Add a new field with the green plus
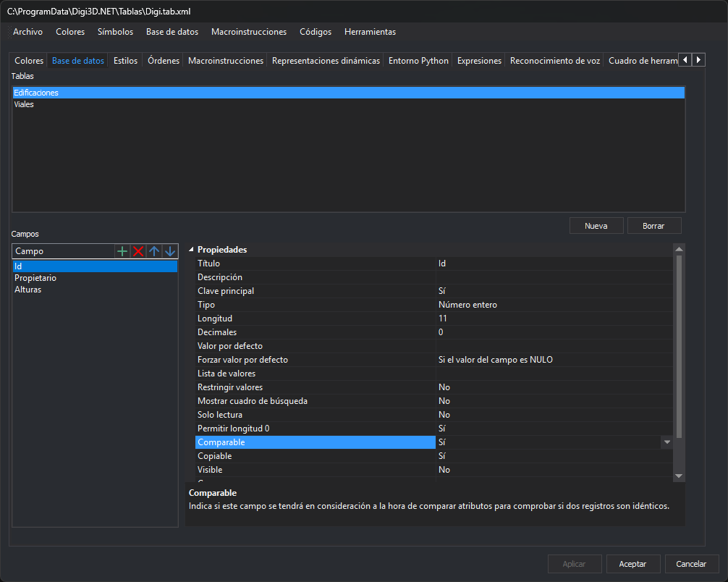The width and height of the screenshot is (728, 582). pyautogui.click(x=122, y=251)
